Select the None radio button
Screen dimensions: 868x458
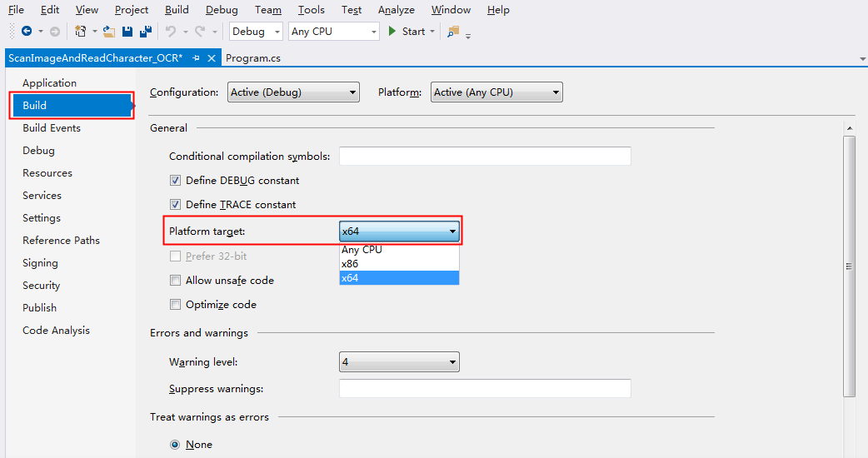[x=175, y=445]
